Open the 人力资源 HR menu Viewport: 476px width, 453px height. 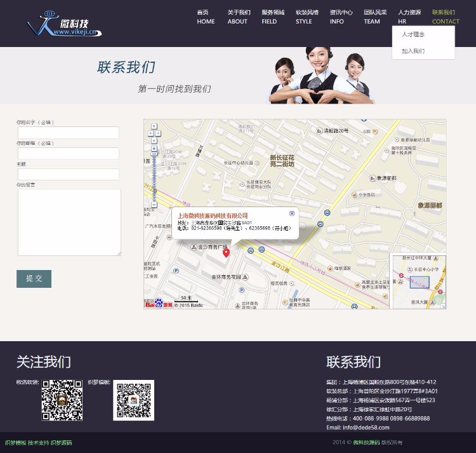(409, 17)
